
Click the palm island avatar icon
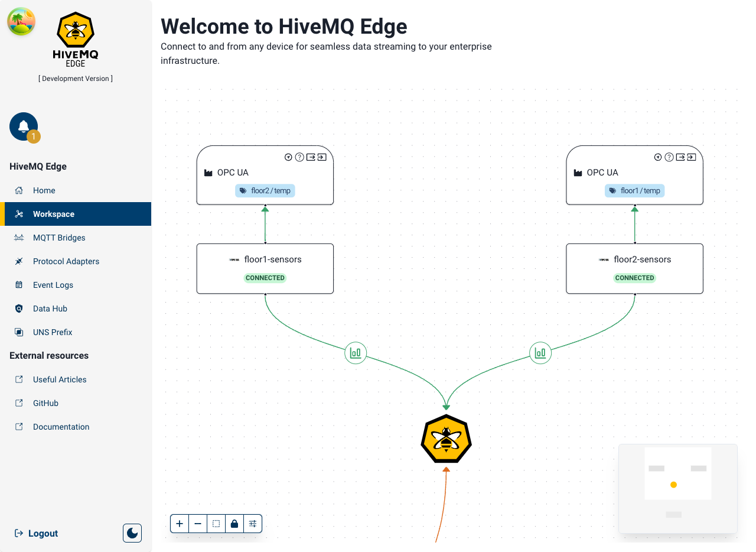pyautogui.click(x=21, y=21)
